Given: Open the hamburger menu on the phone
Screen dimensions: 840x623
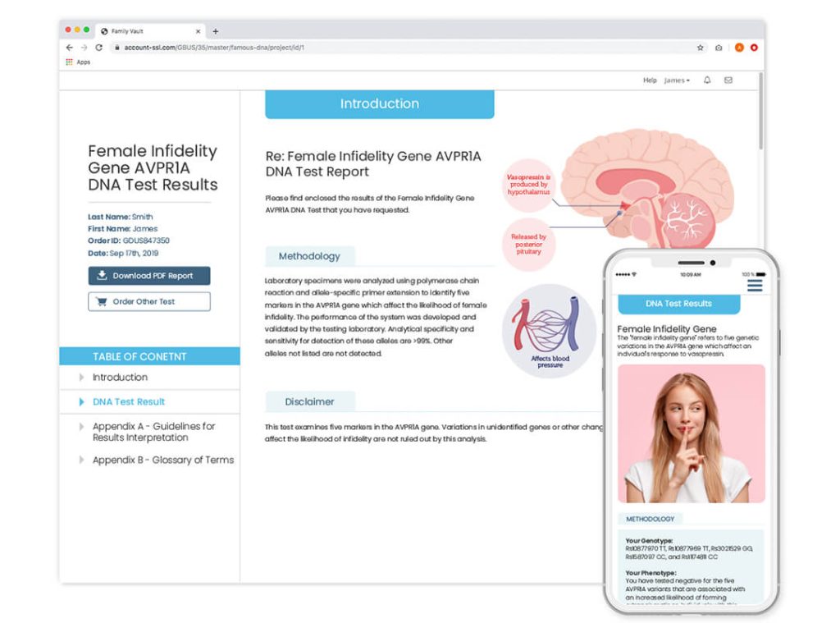Looking at the screenshot, I should pos(755,285).
